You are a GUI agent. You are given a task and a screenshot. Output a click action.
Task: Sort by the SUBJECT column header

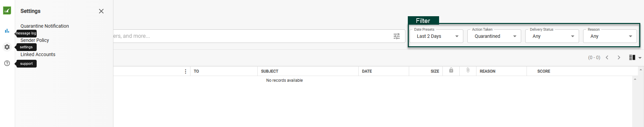point(270,71)
